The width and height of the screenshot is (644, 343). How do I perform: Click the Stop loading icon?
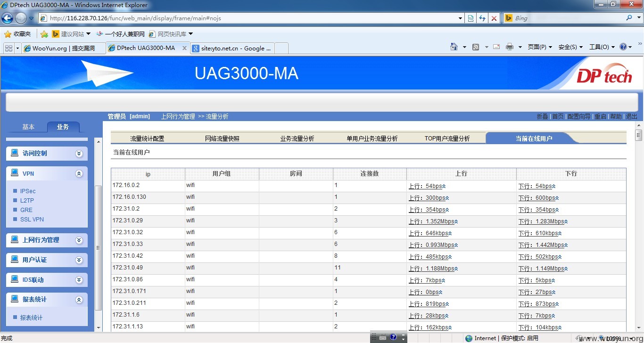pos(494,18)
